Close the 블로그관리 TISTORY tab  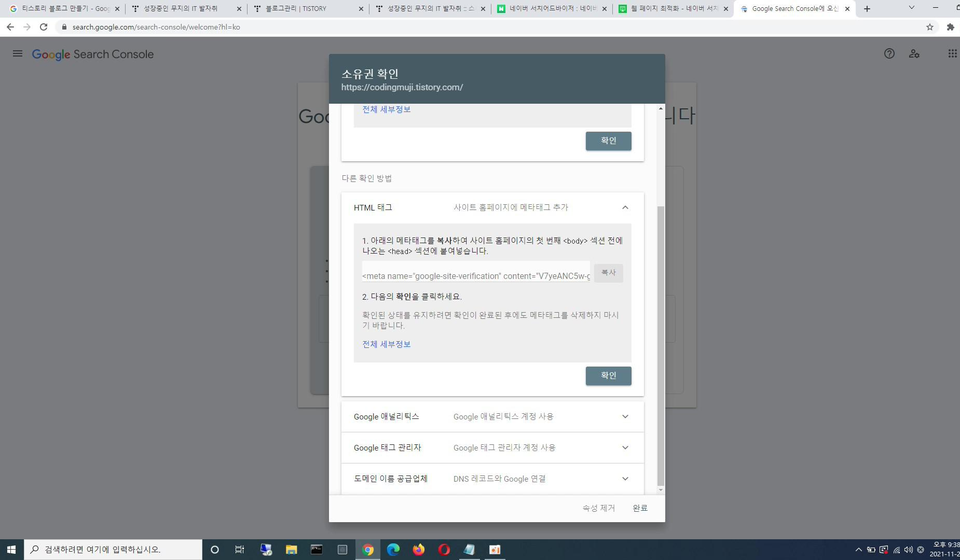click(x=361, y=9)
